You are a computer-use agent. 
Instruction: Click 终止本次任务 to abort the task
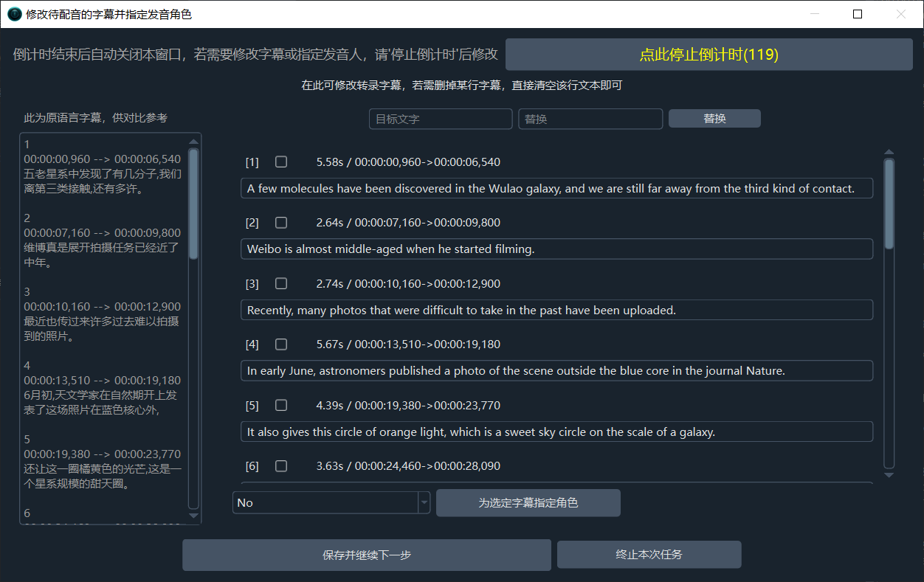click(x=649, y=555)
